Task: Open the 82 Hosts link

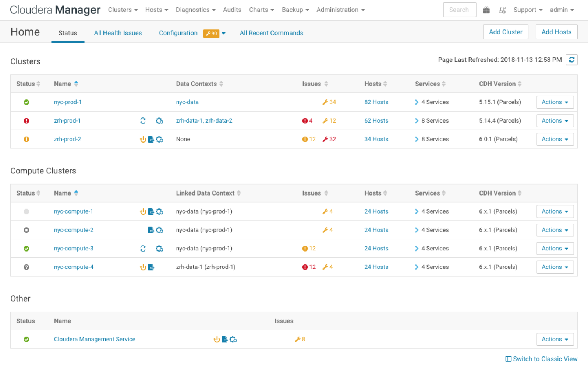Action: (x=376, y=102)
